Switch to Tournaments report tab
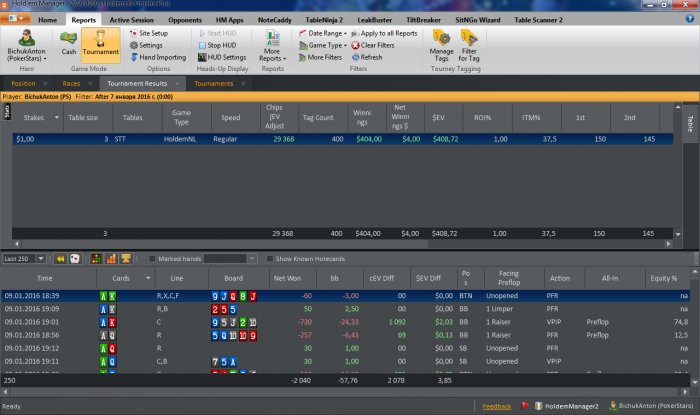This screenshot has height=415, width=700. pos(214,83)
